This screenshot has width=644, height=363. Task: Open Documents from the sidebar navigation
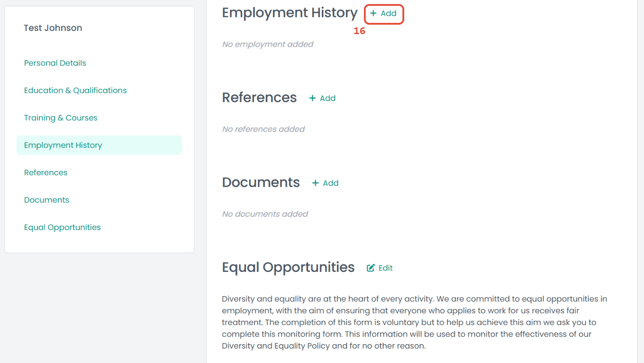pos(47,200)
